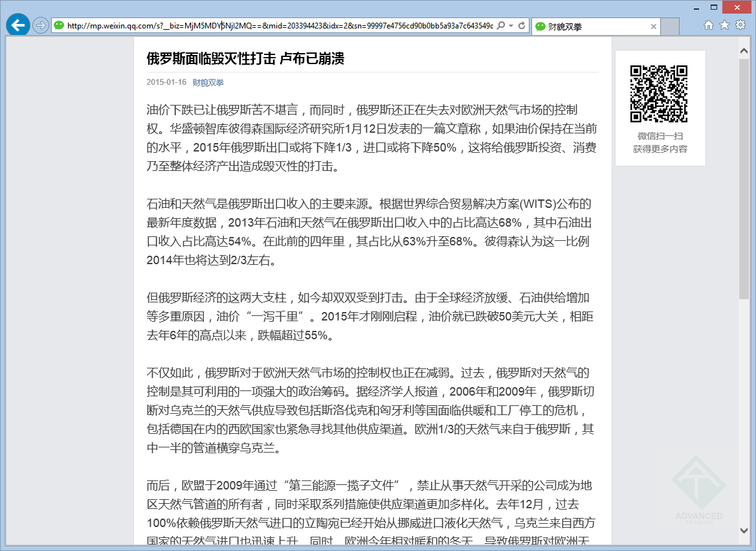Viewport: 756px width, 551px height.
Task: Open the tools gear menu
Action: 740,25
